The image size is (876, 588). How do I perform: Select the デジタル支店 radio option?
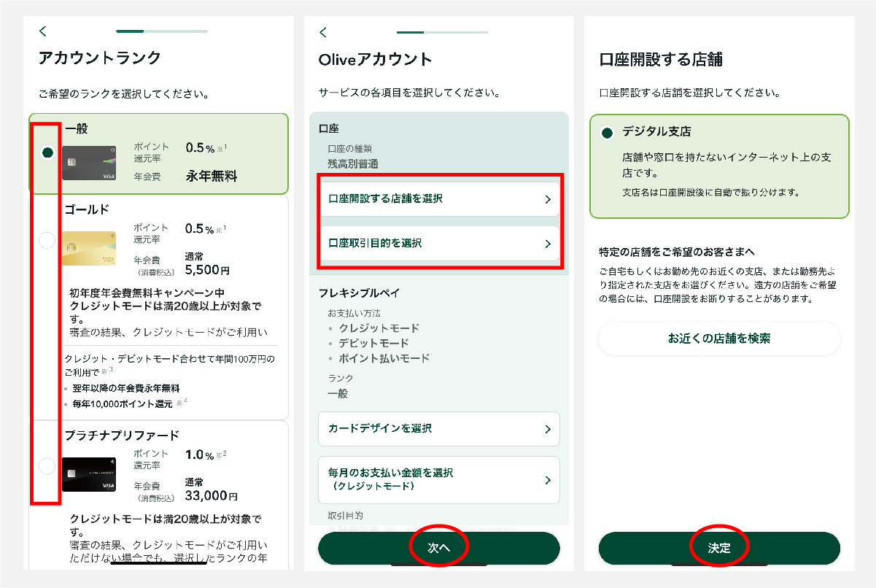(607, 134)
